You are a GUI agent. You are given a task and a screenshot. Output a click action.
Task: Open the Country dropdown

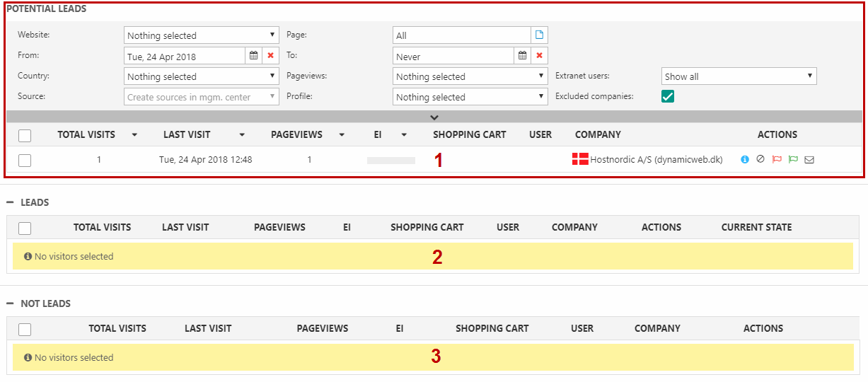tap(202, 76)
